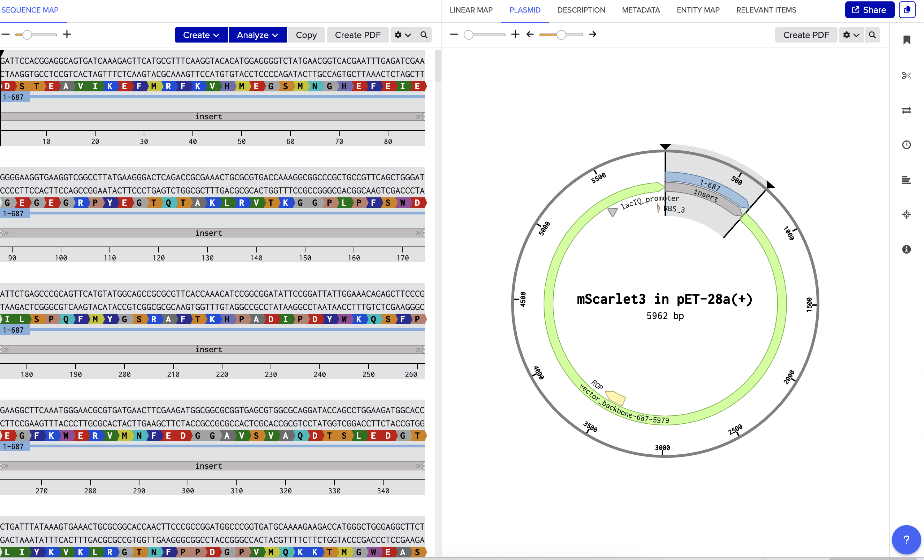Click the bookmark icon in right sidebar
924x560 pixels.
pos(906,40)
